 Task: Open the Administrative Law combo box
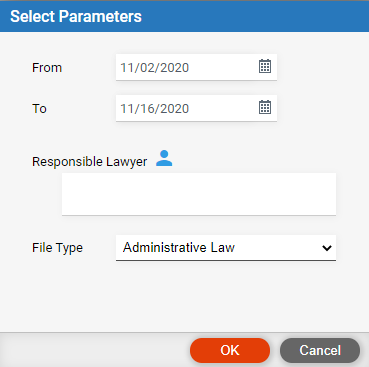(226, 248)
